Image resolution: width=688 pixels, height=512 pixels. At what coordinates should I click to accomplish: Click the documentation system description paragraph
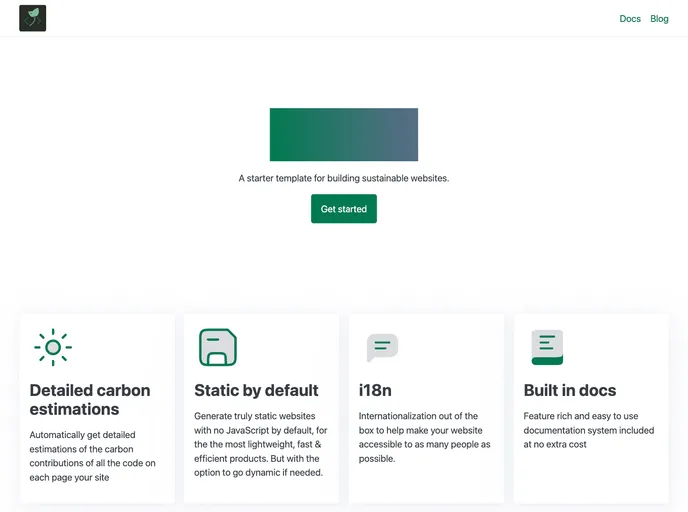tap(588, 430)
